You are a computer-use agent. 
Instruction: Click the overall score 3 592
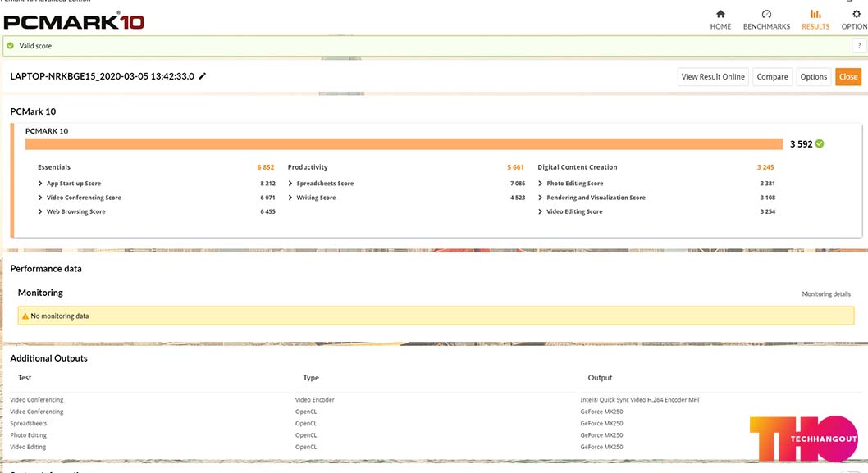tap(801, 143)
